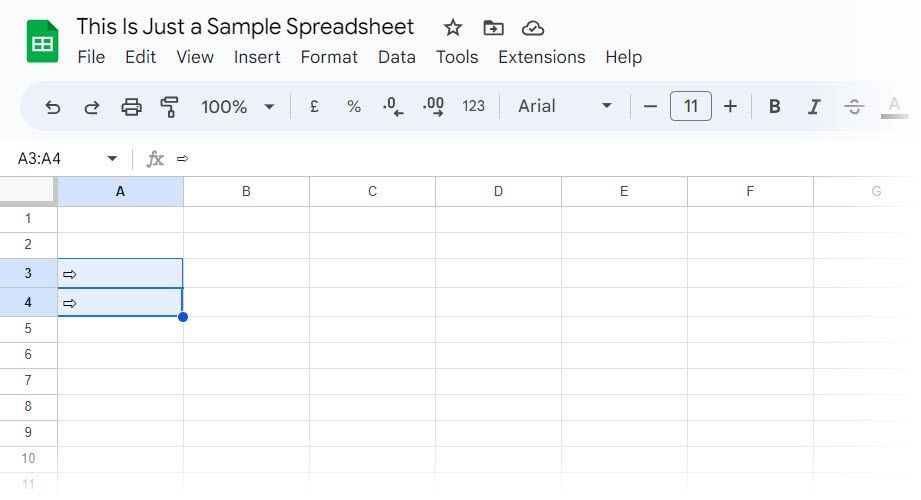Click the redo arrow icon
Image resolution: width=921 pixels, height=500 pixels.
[92, 107]
